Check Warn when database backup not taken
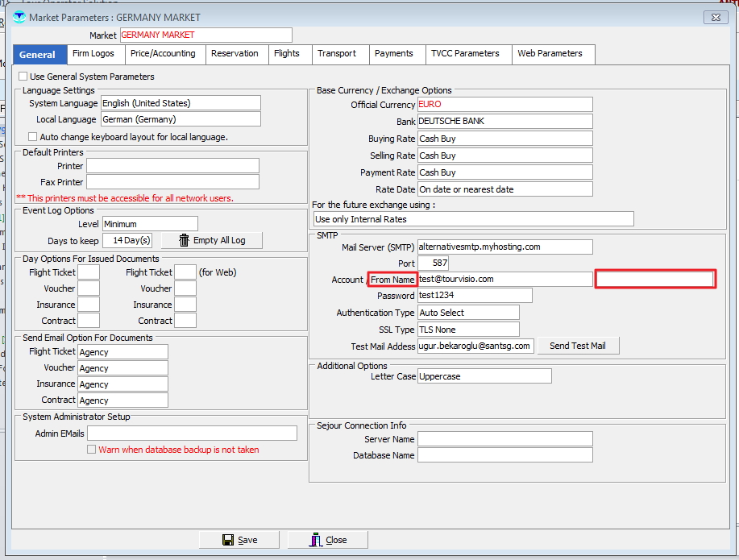The width and height of the screenshot is (739, 560). pos(92,450)
